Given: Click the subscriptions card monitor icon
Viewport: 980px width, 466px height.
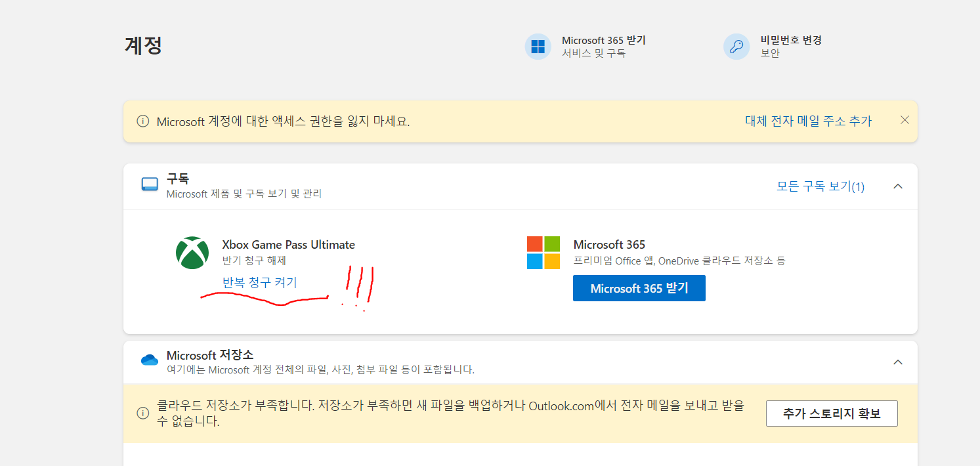Looking at the screenshot, I should [x=150, y=184].
